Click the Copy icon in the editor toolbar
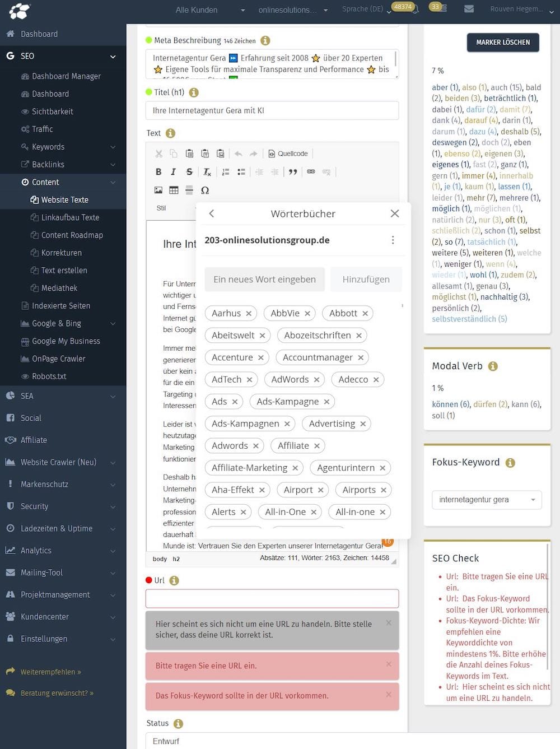 174,153
